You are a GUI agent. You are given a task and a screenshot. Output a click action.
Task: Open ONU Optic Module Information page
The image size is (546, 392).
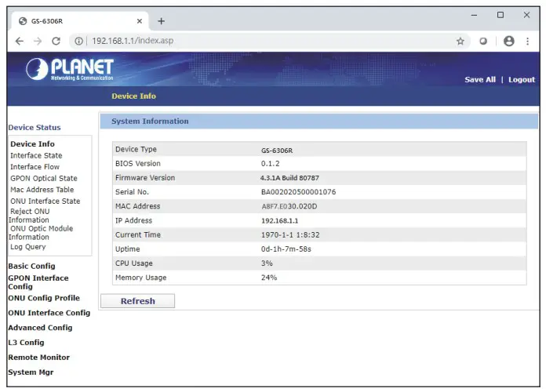point(41,233)
